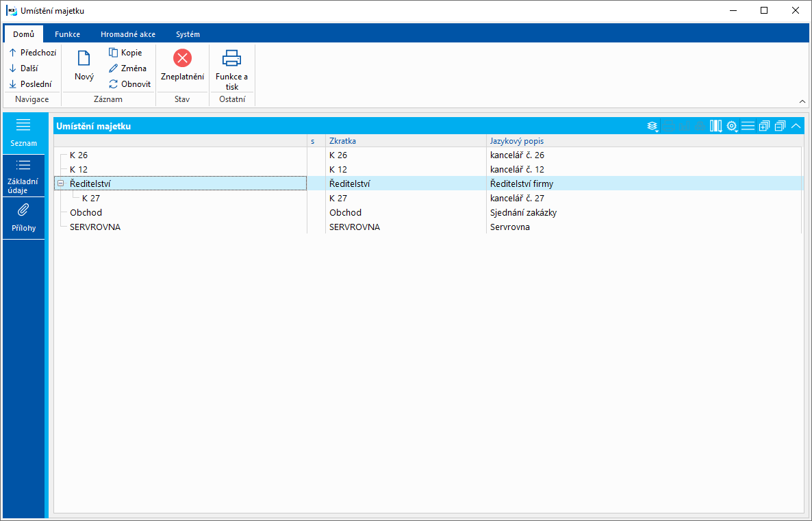Image resolution: width=812 pixels, height=521 pixels.
Task: Open Funkce a tisk printer icon
Action: pyautogui.click(x=231, y=58)
